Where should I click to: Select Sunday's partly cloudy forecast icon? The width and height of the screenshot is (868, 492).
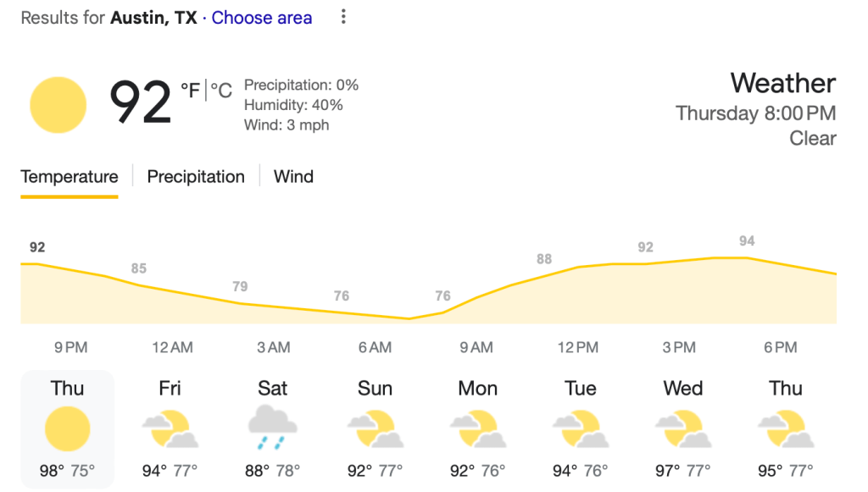(375, 428)
